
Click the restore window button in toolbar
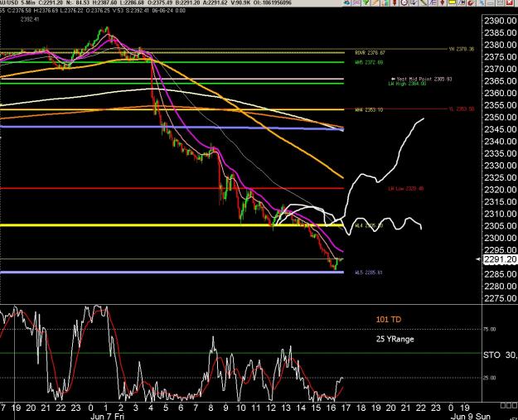point(500,2)
